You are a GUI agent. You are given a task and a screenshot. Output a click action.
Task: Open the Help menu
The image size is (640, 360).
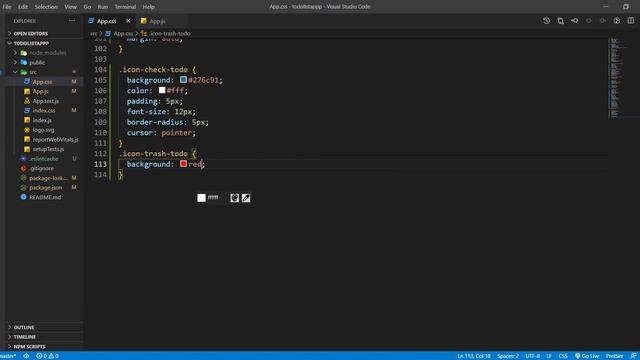149,7
